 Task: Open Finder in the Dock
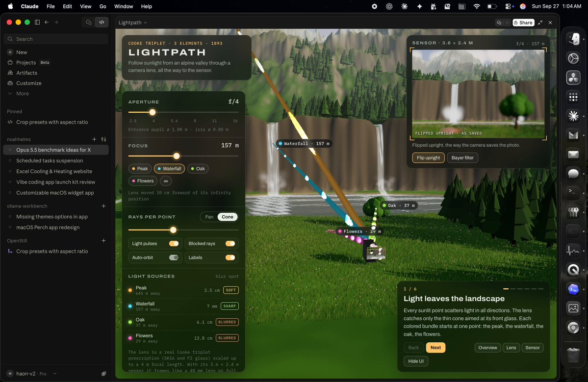tap(573, 39)
